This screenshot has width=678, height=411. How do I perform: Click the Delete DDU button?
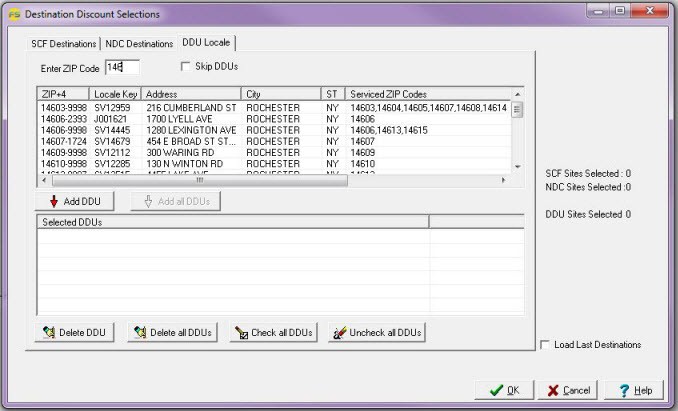pos(74,332)
